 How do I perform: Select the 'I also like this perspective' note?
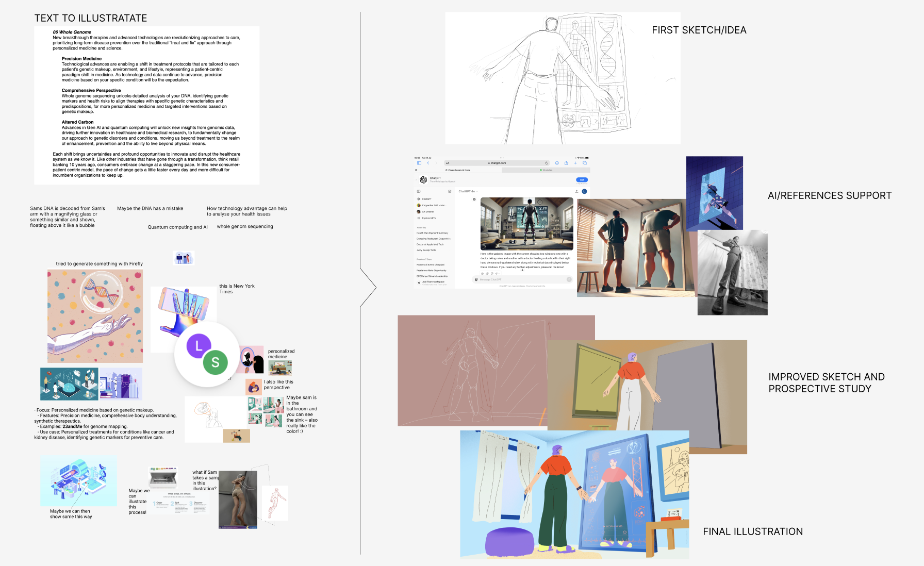pos(278,385)
